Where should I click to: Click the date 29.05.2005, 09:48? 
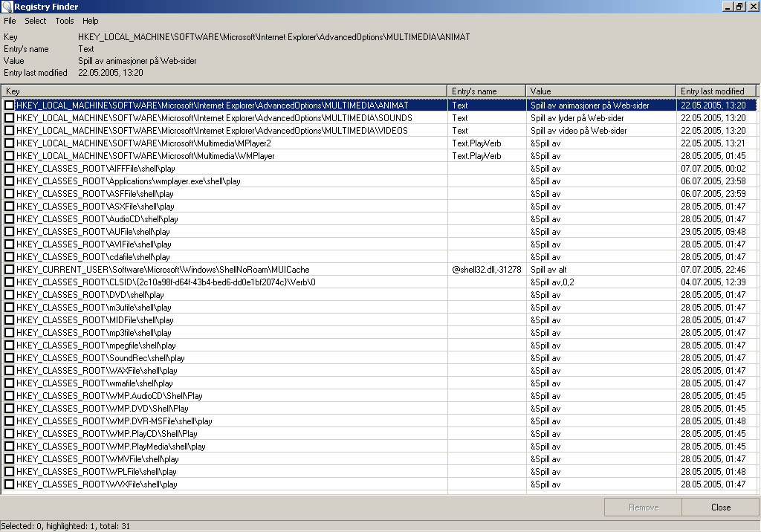pyautogui.click(x=713, y=232)
